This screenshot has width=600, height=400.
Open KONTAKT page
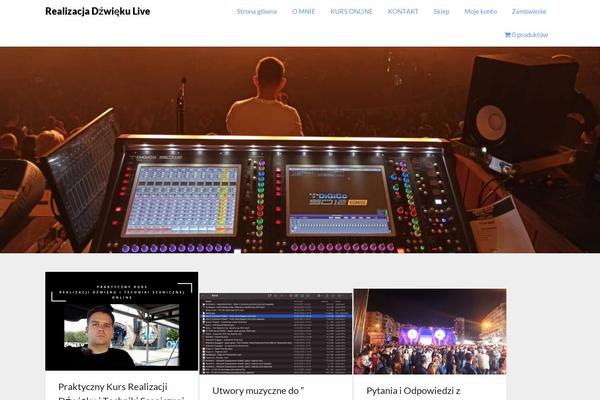point(403,11)
